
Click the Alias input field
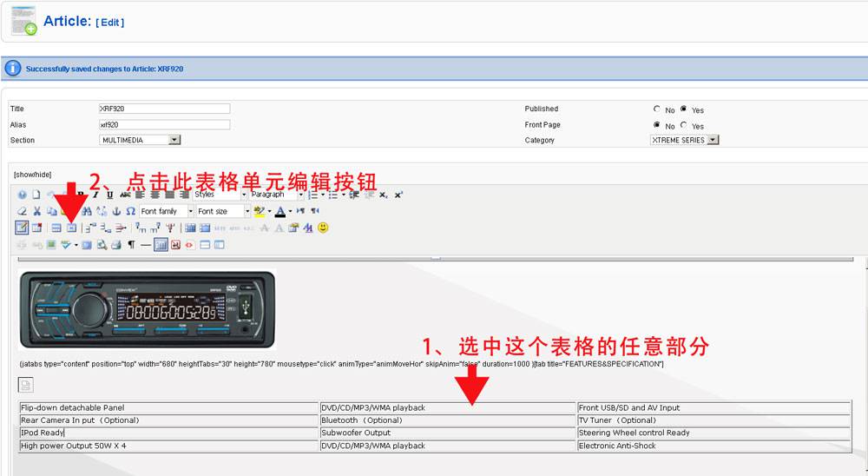point(164,125)
